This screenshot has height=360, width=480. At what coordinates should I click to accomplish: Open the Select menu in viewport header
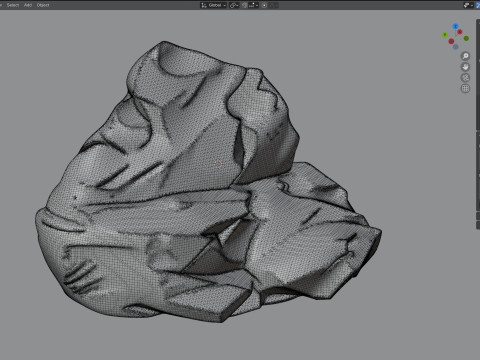pyautogui.click(x=13, y=5)
